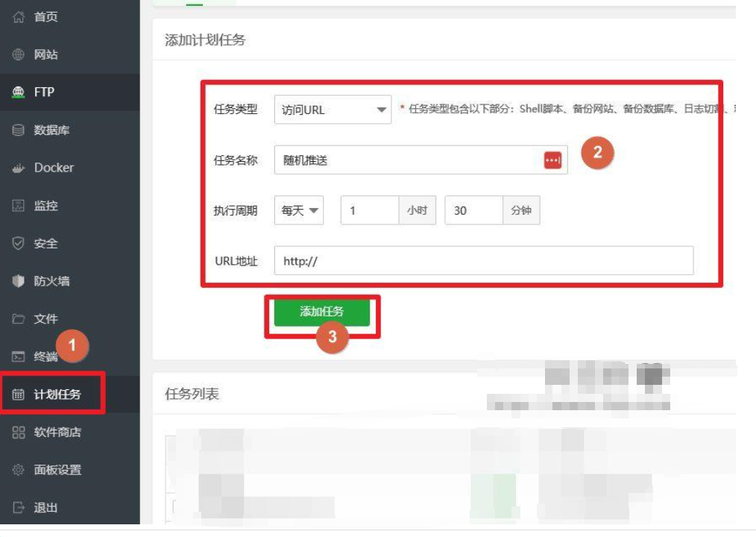
Task: Click the folder icon beside 文件
Action: (x=19, y=319)
